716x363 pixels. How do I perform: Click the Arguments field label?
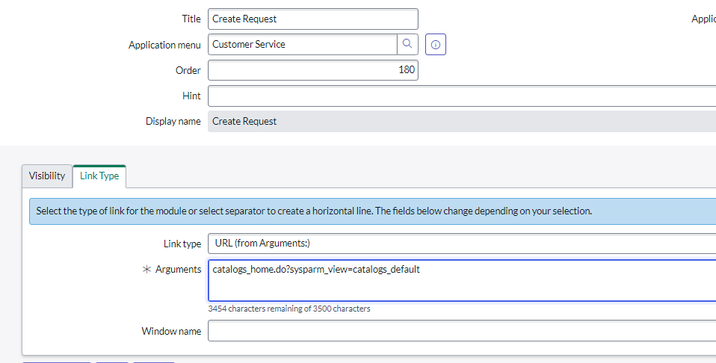tap(178, 269)
